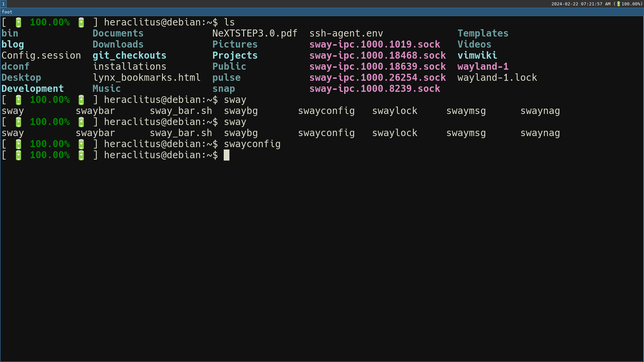Viewport: 644px width, 362px height.
Task: Select the workspace 1 indicator in the top bar
Action: tap(3, 4)
